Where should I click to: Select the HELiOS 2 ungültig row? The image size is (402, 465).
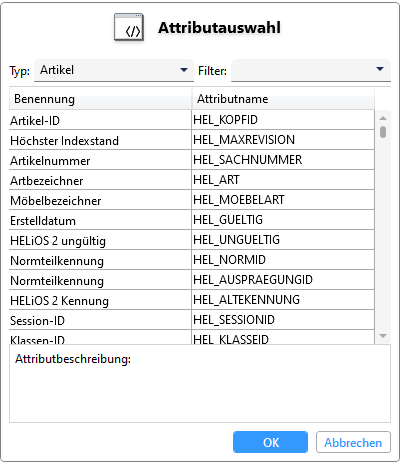coord(192,240)
